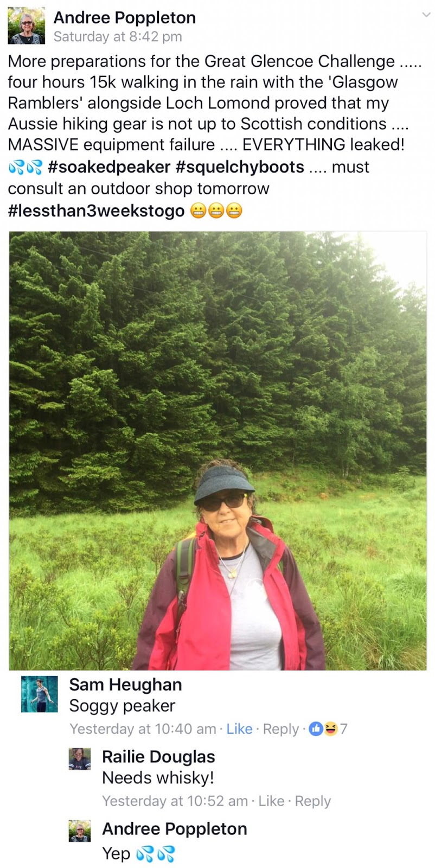Open Sam Heughan's profile name link
Viewport: 435px width, 868px height.
click(x=125, y=685)
